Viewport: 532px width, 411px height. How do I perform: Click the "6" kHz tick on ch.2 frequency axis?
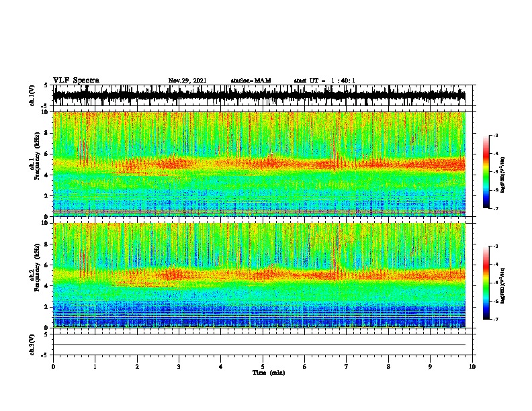[46, 265]
